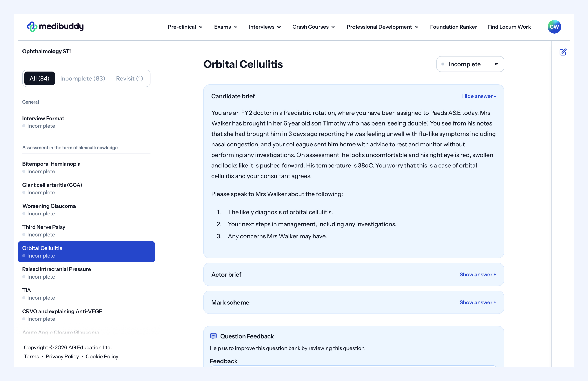Image resolution: width=588 pixels, height=381 pixels.
Task: Open the GW user avatar menu
Action: 554,27
